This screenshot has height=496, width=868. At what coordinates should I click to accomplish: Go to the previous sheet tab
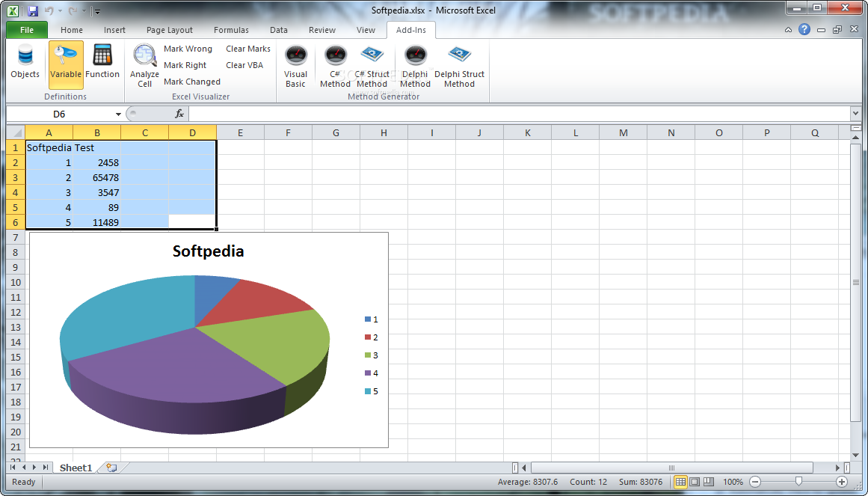(24, 468)
